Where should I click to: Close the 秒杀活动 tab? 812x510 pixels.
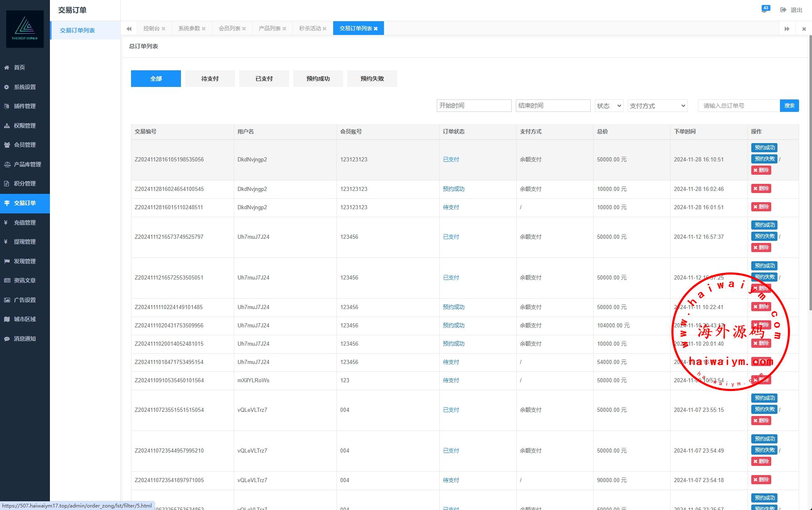click(x=324, y=29)
